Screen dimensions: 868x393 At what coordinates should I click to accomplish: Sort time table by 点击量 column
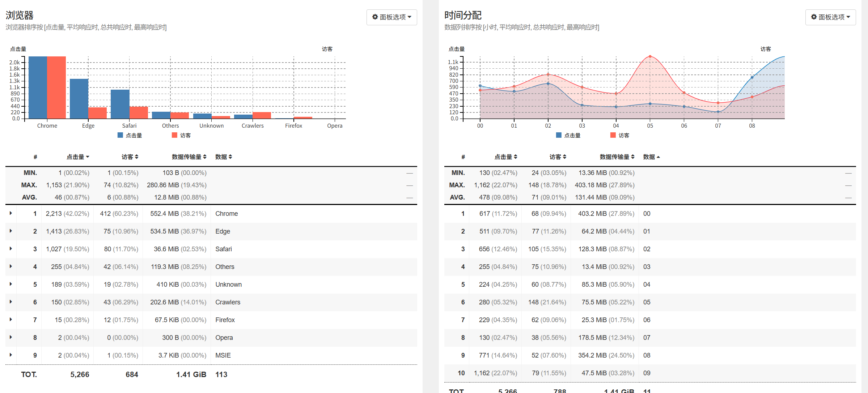tap(505, 157)
